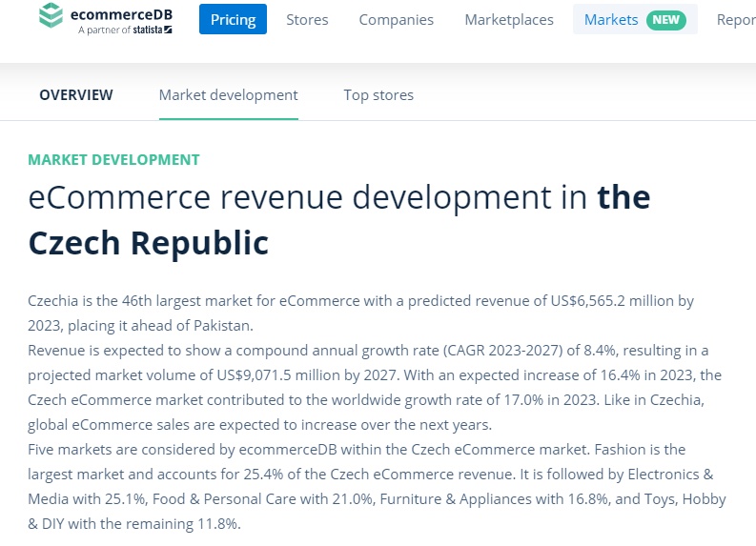Click the 'eCommerce revenue development' heading
Image resolution: width=756 pixels, height=546 pixels.
click(x=309, y=198)
